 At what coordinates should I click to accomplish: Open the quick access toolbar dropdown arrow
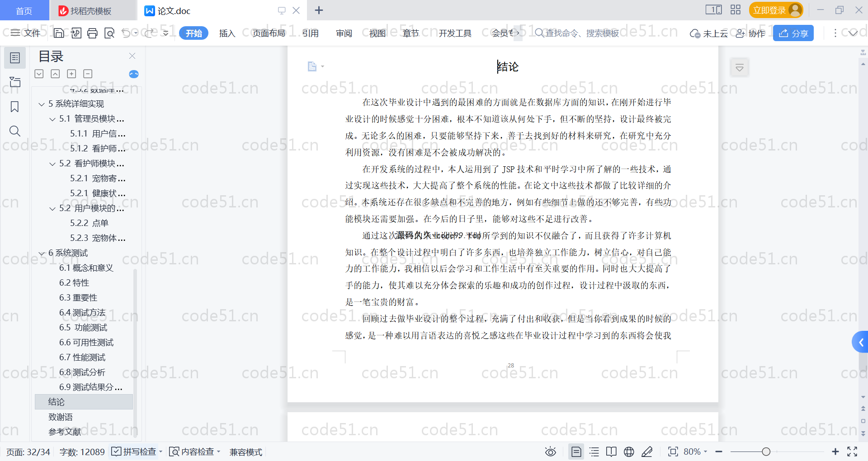coord(166,33)
